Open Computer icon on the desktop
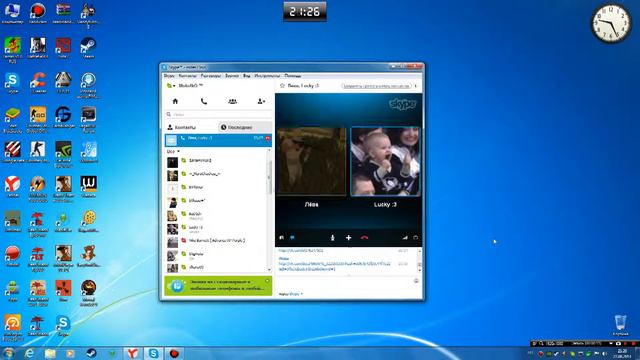Image resolution: width=640 pixels, height=360 pixels. [12, 13]
